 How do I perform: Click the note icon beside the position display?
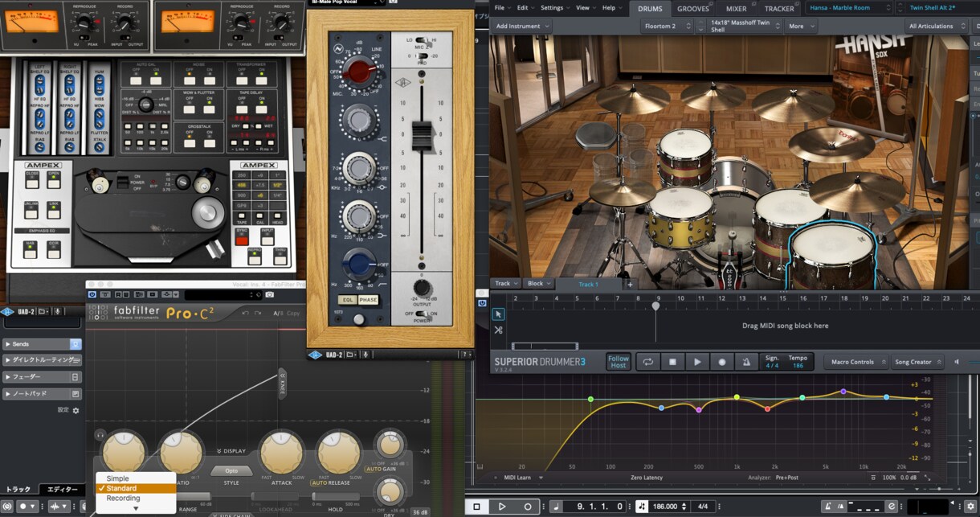click(557, 507)
